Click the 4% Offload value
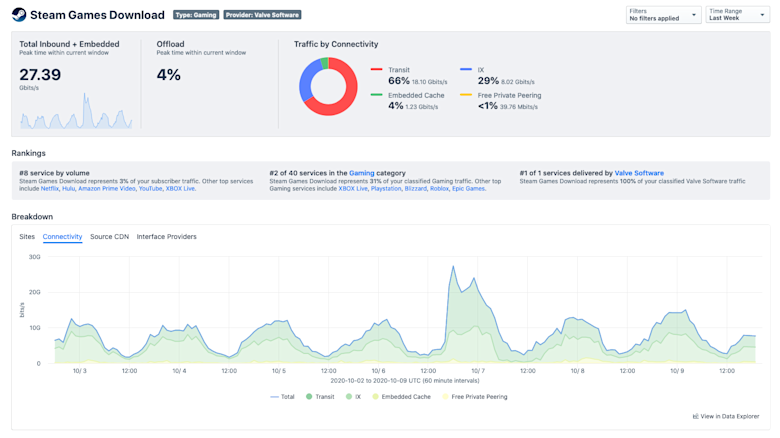This screenshot has width=780, height=438. (x=169, y=75)
